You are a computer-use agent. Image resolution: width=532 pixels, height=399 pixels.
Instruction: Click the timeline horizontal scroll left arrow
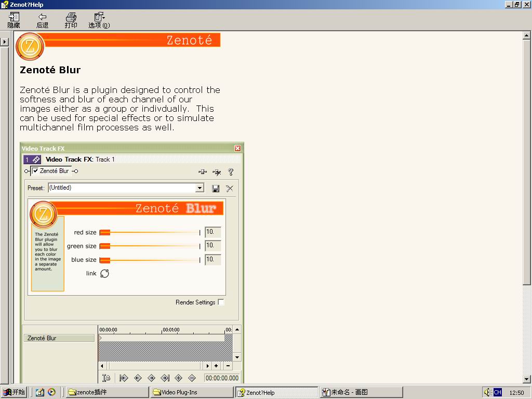[x=102, y=366]
